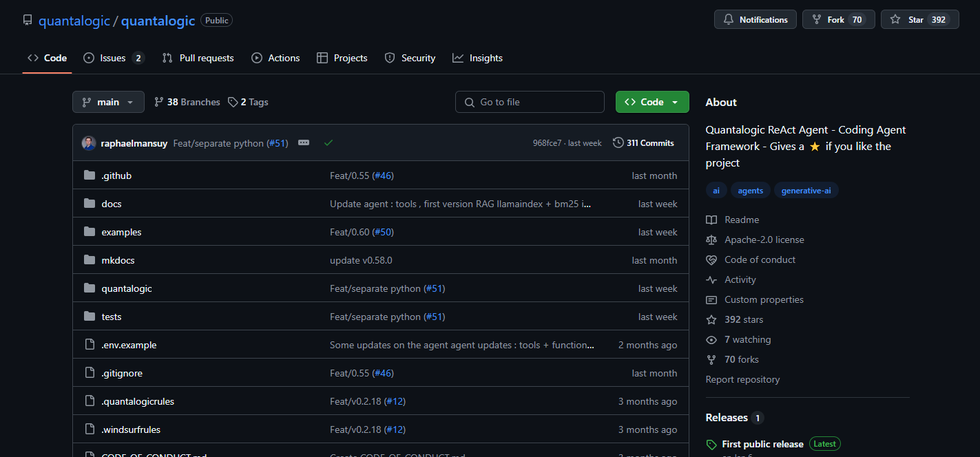
Task: Select the agents topic tag
Action: [751, 191]
